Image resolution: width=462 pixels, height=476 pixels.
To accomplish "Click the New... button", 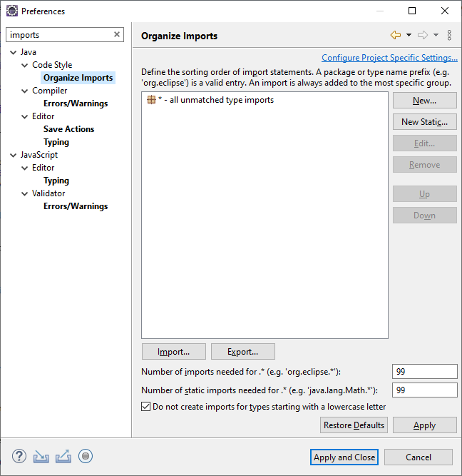I will (425, 101).
